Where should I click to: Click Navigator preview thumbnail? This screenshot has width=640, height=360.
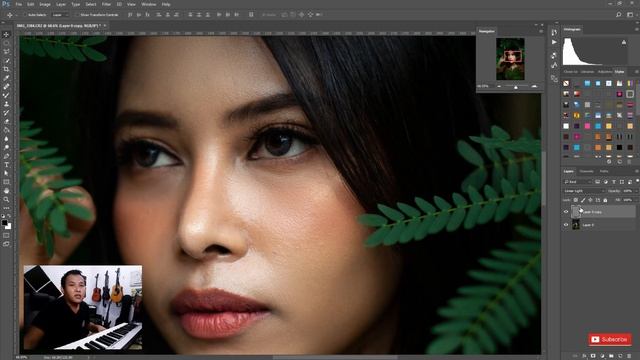[x=510, y=59]
